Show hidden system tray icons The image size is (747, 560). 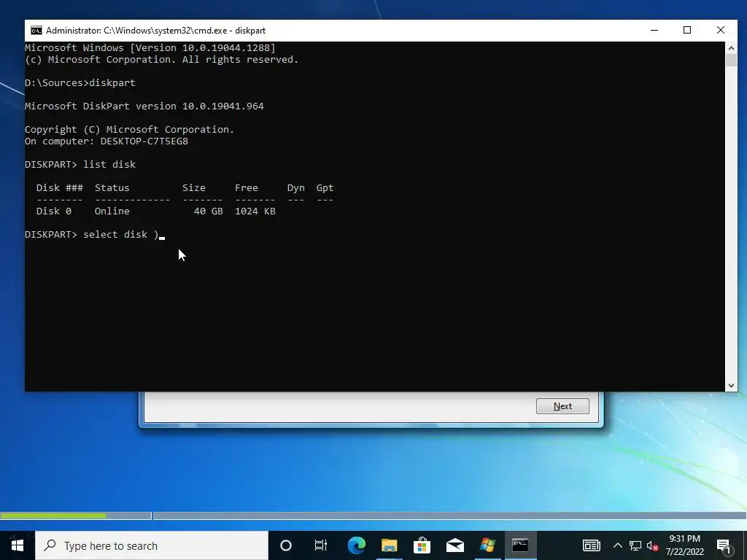pos(617,545)
